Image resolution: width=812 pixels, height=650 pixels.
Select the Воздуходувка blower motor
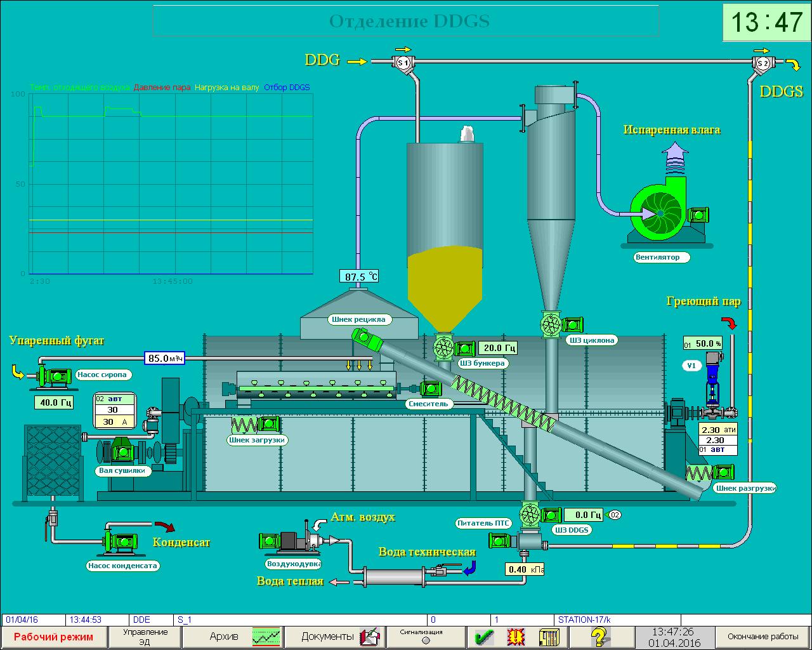(x=269, y=541)
